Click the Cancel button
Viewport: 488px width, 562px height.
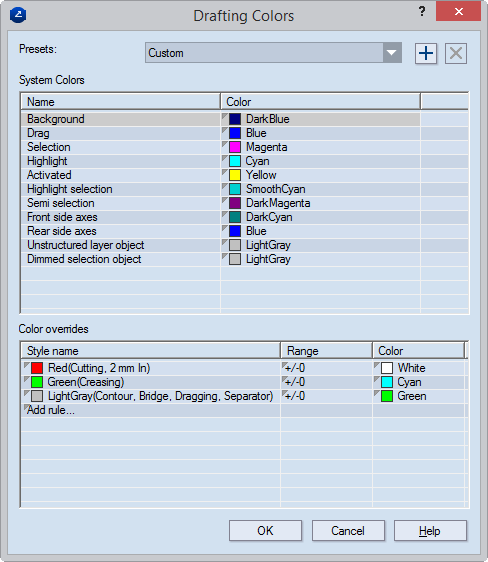click(x=348, y=530)
